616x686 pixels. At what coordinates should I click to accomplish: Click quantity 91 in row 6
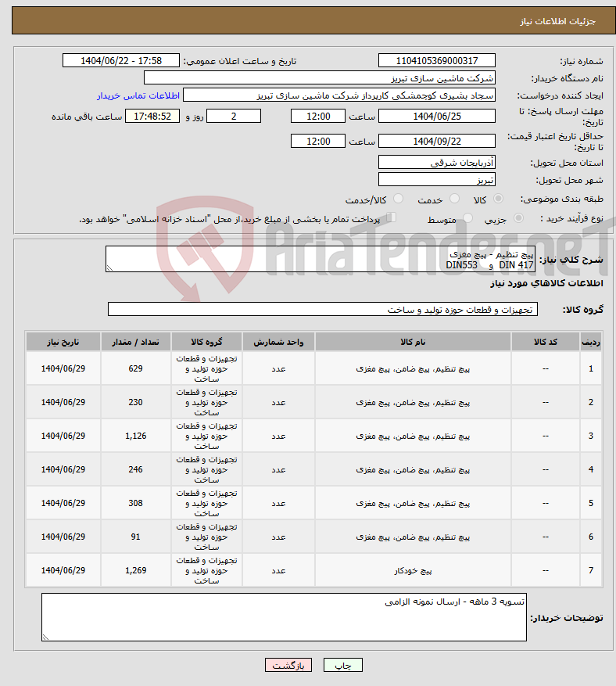click(x=135, y=537)
